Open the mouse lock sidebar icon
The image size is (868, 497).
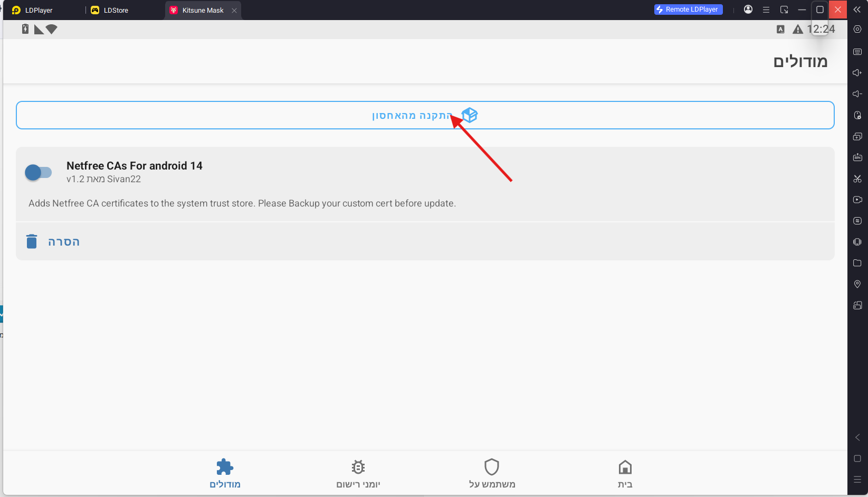[857, 115]
